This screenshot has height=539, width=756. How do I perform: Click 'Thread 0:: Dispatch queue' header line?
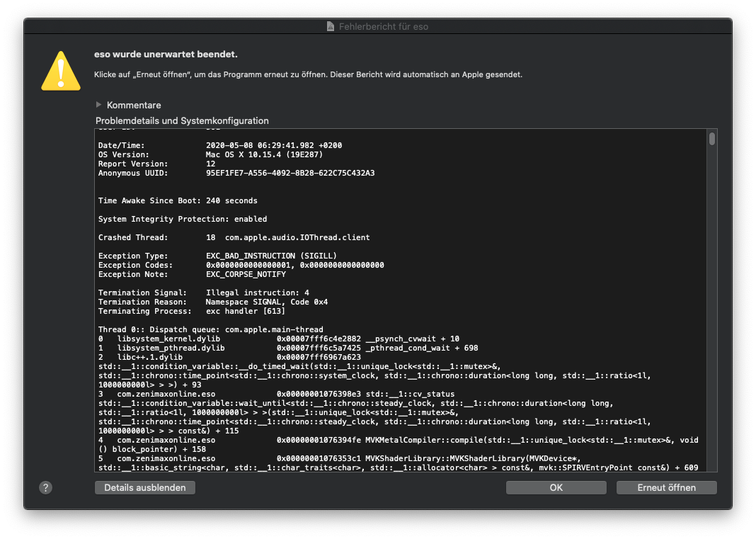coord(211,329)
